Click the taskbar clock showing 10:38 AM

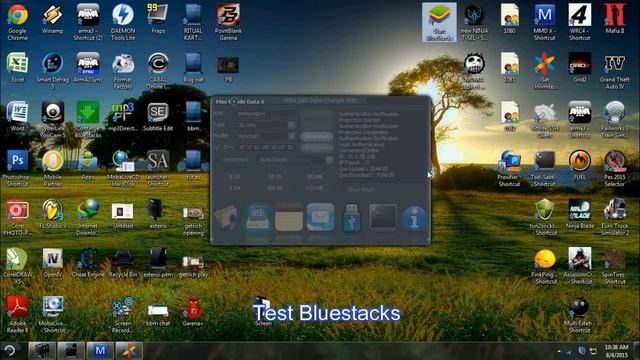point(616,351)
